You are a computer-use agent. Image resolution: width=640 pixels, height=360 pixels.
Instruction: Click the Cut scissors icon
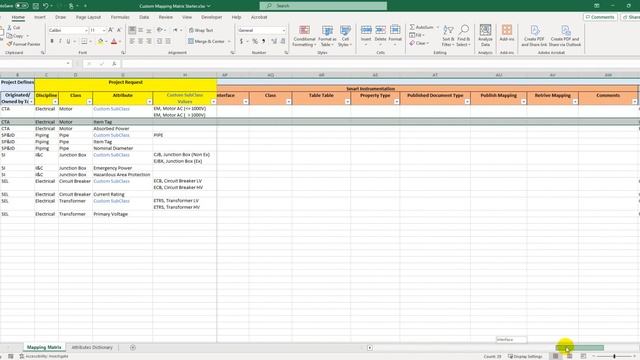(10, 27)
